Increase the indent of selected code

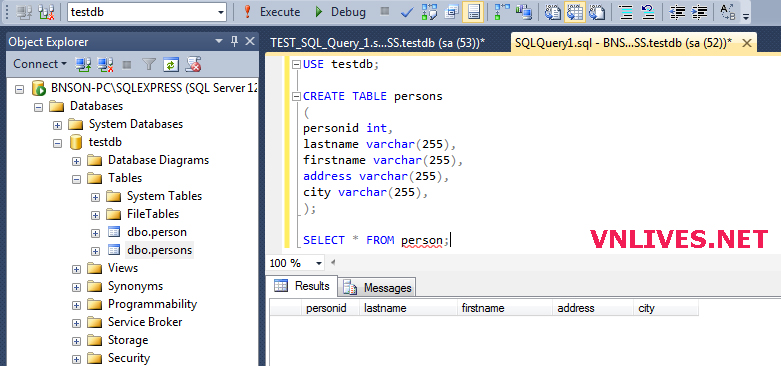(x=699, y=12)
